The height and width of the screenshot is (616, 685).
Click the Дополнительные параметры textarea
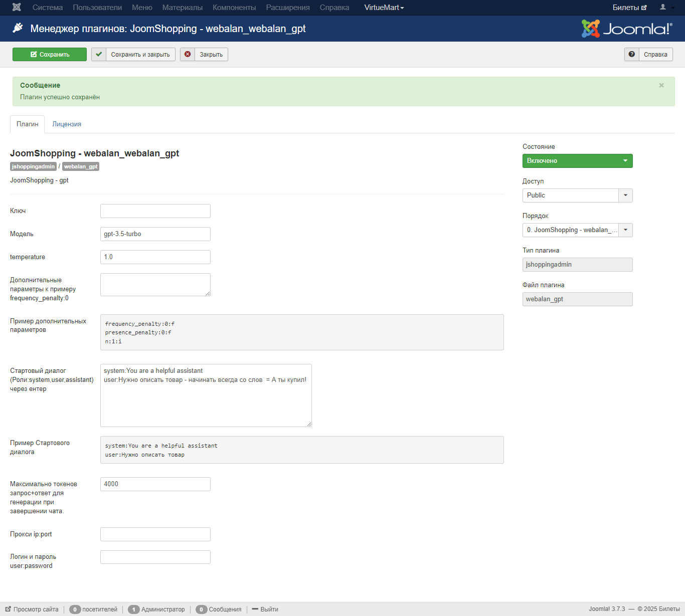(x=155, y=285)
